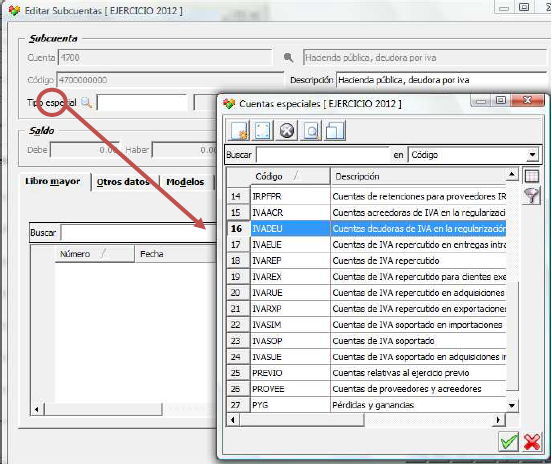The height and width of the screenshot is (464, 552).
Task: Click the search magnifier next to Cuenta field
Action: pos(288,57)
